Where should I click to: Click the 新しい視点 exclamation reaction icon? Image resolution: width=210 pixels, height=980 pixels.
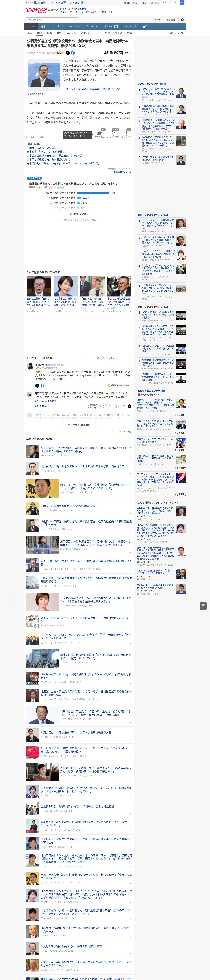click(127, 133)
